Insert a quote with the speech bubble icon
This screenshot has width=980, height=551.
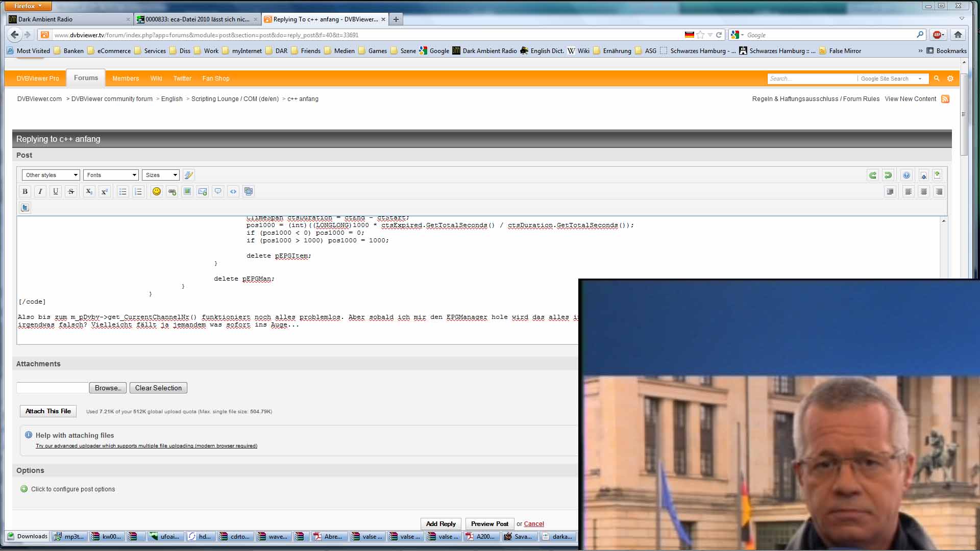[218, 191]
